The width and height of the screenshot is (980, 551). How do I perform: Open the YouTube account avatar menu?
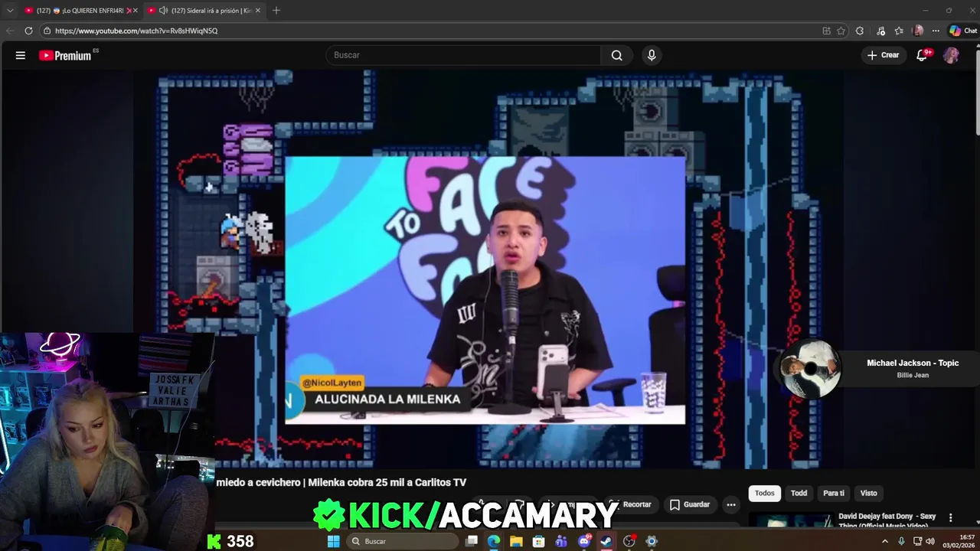951,55
